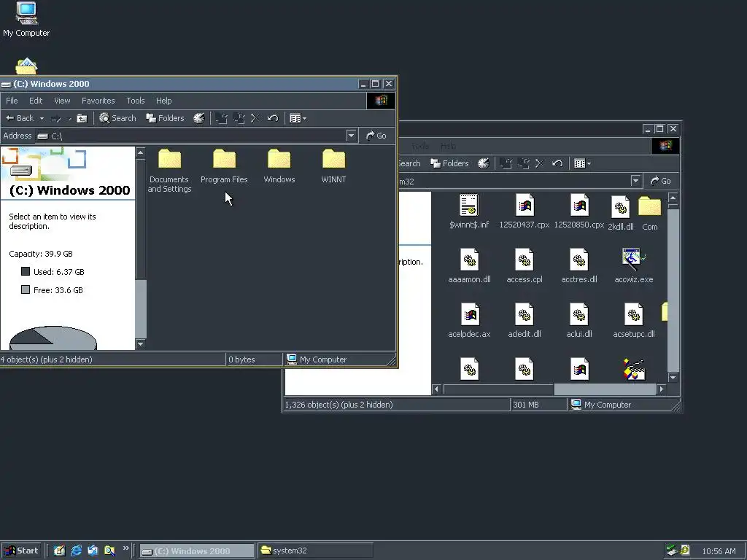Open the File menu
The height and width of the screenshot is (560, 747).
pyautogui.click(x=12, y=101)
